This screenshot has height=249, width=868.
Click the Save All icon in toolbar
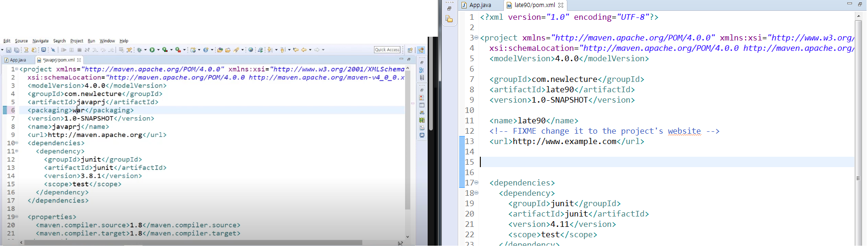pyautogui.click(x=16, y=50)
